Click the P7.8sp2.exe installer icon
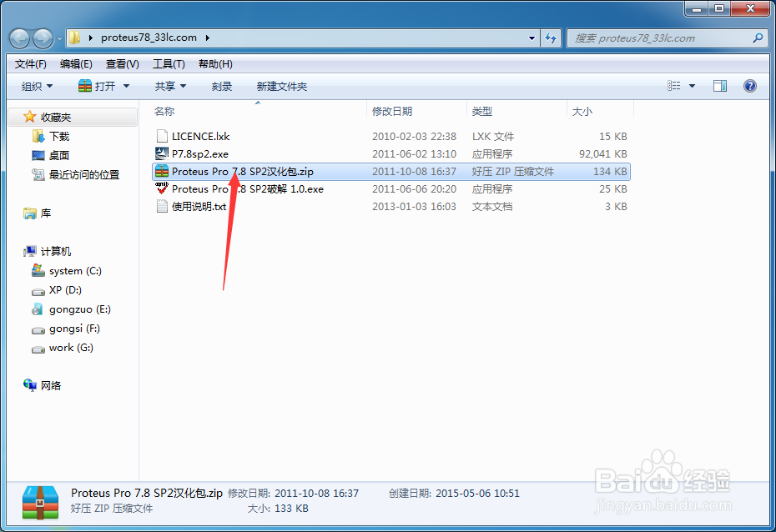Screen dimensions: 776x532 pos(162,153)
